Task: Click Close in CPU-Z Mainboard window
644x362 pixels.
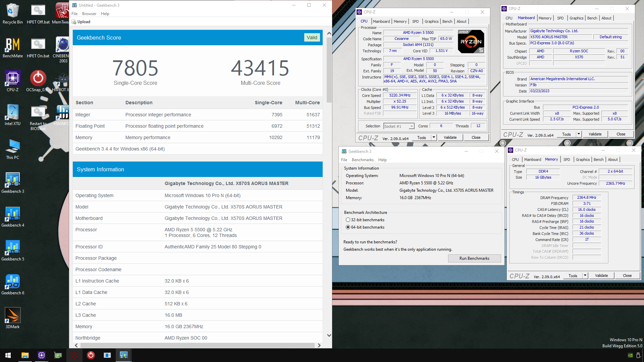Action: click(621, 134)
